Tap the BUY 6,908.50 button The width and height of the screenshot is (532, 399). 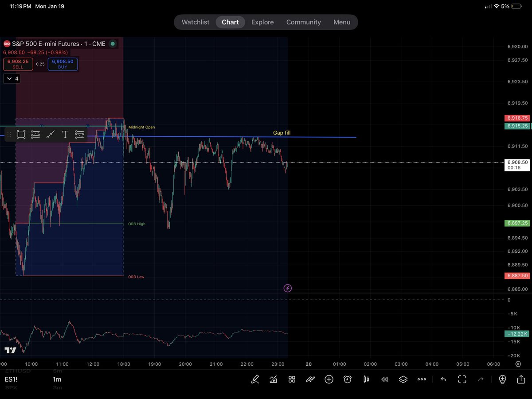click(x=63, y=64)
